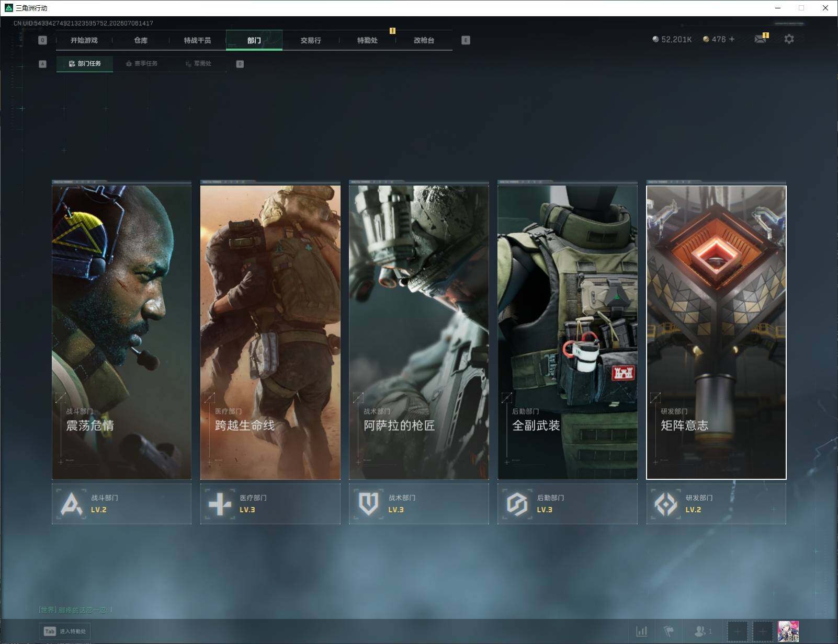Viewport: 838px width, 644px height.
Task: Open the mail envelope icon
Action: tap(760, 39)
